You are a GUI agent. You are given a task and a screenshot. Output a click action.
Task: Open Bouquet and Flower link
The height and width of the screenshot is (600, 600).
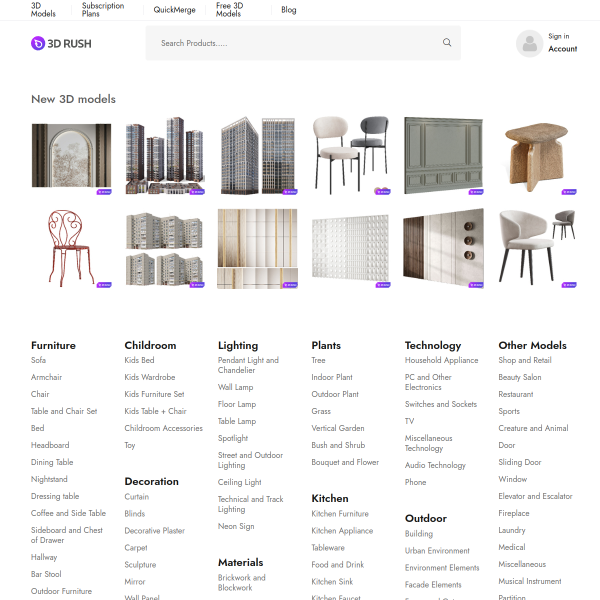[345, 462]
